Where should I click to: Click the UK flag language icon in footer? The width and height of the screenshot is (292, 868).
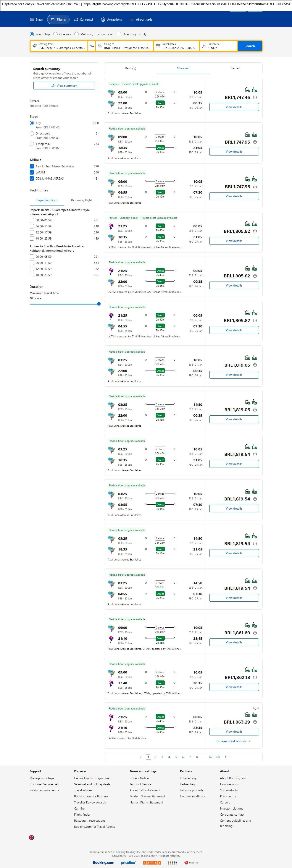(31, 837)
